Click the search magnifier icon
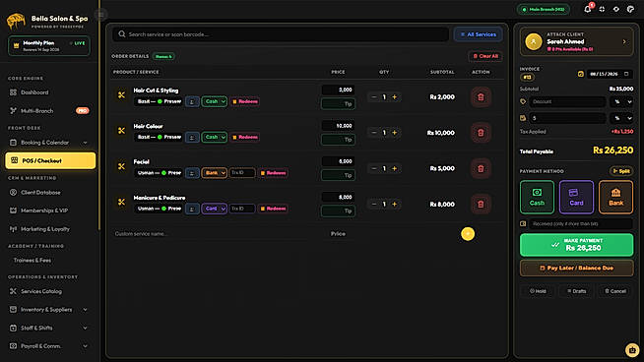Viewport: 644px width, 362px height. click(x=122, y=34)
